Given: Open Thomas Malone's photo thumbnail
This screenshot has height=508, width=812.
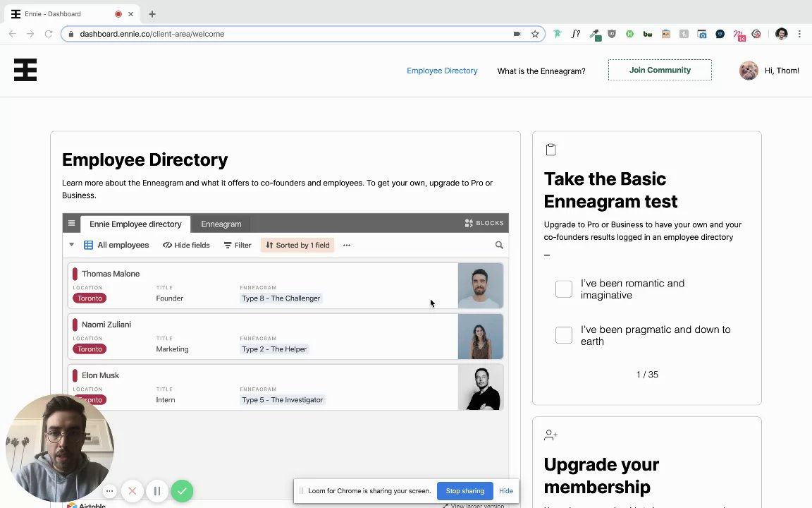Looking at the screenshot, I should coord(481,286).
